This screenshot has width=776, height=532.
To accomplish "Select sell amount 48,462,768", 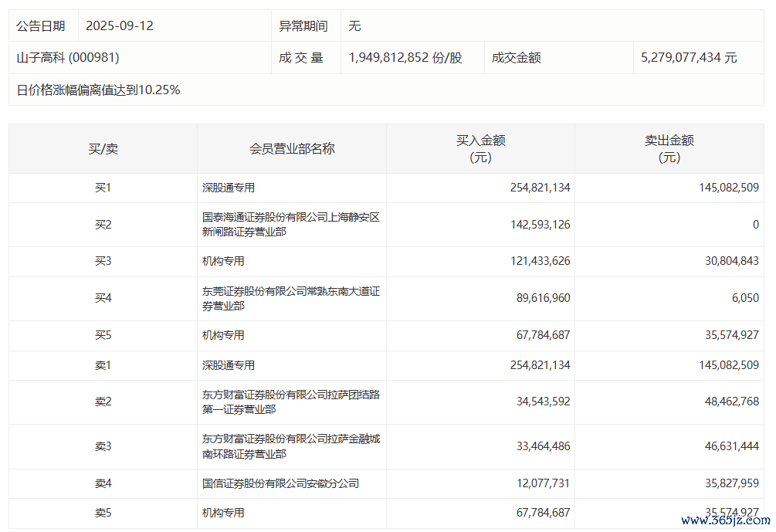I will coord(731,402).
